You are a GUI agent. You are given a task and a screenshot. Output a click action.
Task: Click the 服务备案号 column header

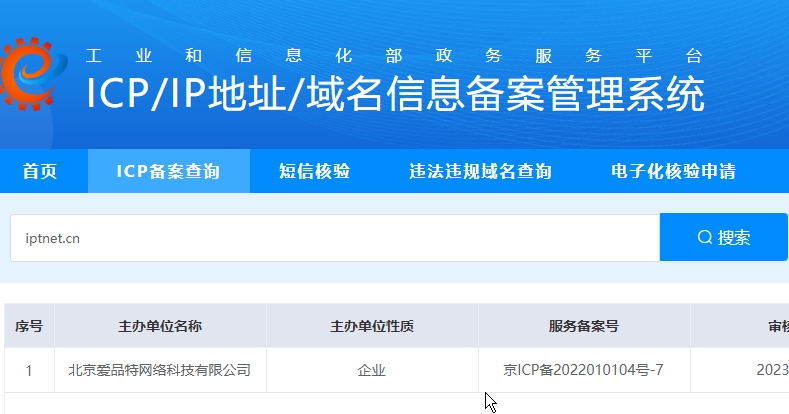583,326
